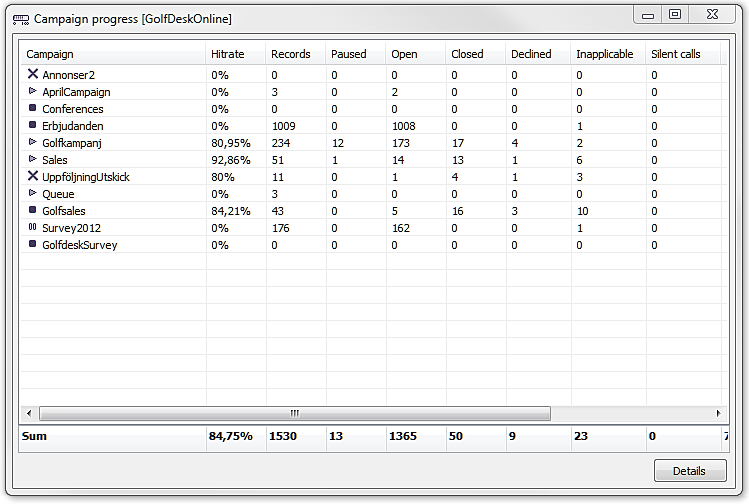
Task: Select the Erbjudanden campaign name
Action: click(73, 126)
